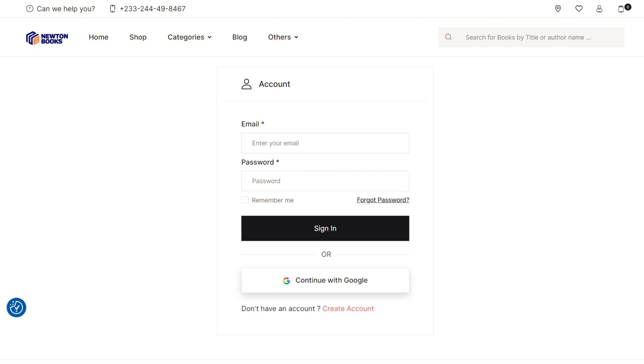Open the Create Account link
This screenshot has width=644, height=364.
(x=348, y=309)
